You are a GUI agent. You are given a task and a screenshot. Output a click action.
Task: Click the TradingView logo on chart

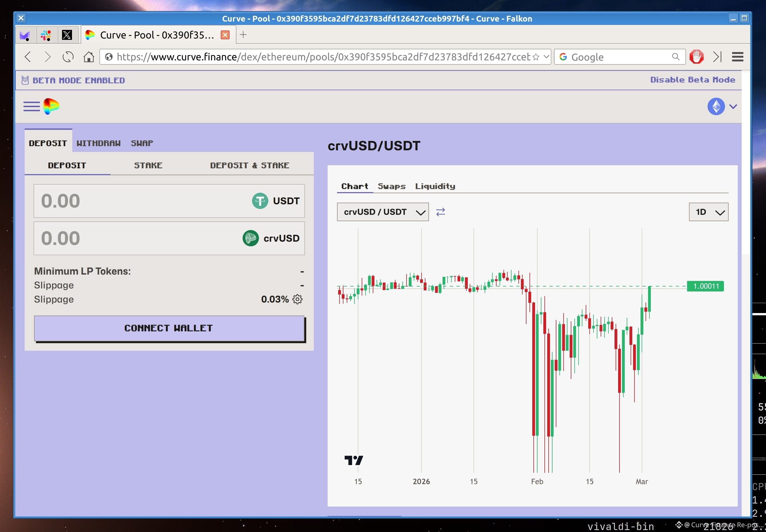point(354,460)
